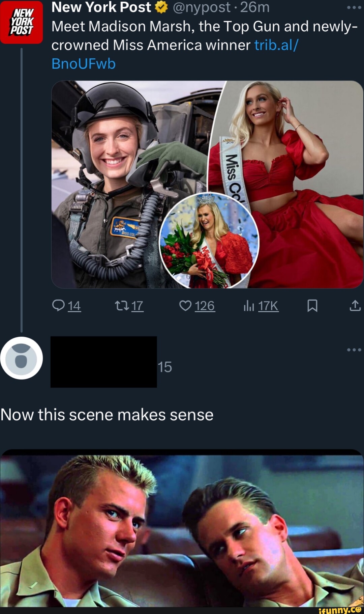The image size is (364, 614).
Task: Bookmark the Madison Marsh tweet
Action: (x=312, y=306)
